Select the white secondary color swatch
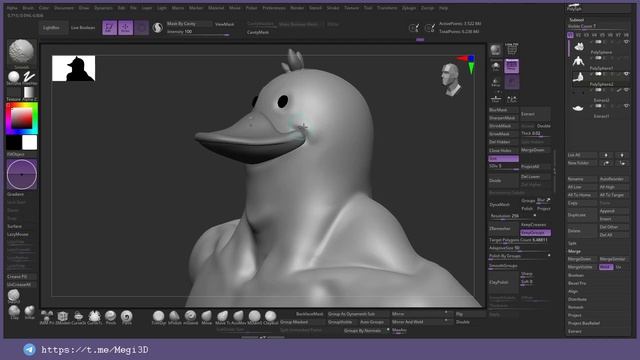640x360 pixels. pyautogui.click(x=29, y=142)
